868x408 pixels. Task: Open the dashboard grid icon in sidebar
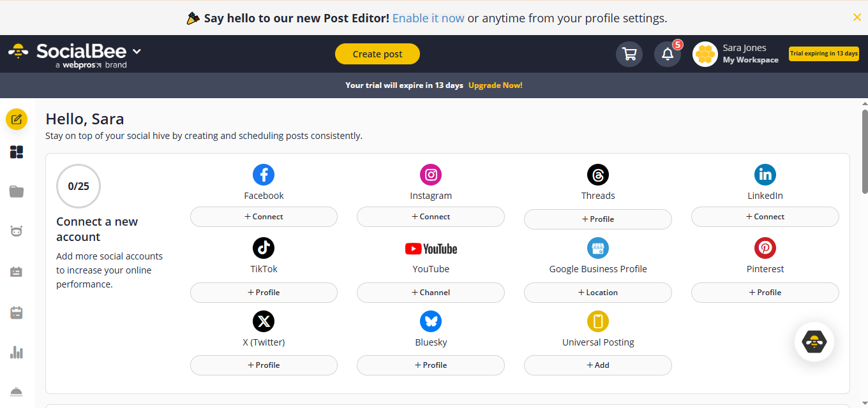click(x=17, y=152)
